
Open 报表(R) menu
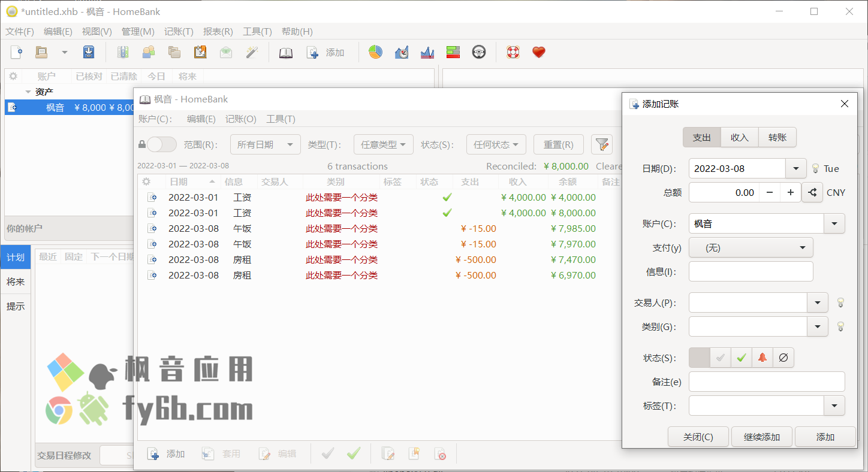pos(218,32)
